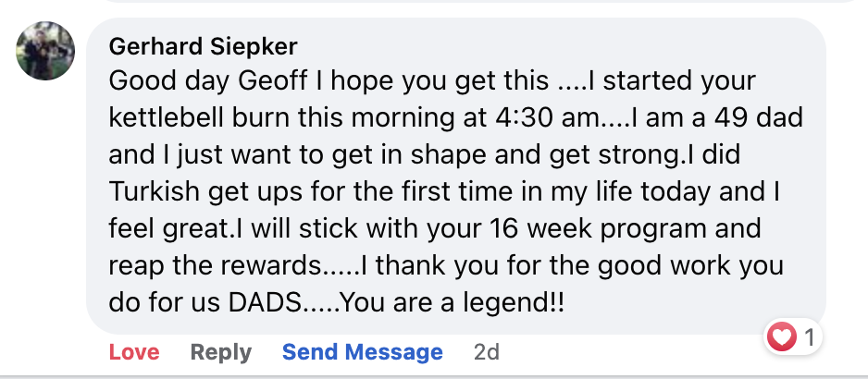
Task: Click the Send Message link
Action: [362, 352]
